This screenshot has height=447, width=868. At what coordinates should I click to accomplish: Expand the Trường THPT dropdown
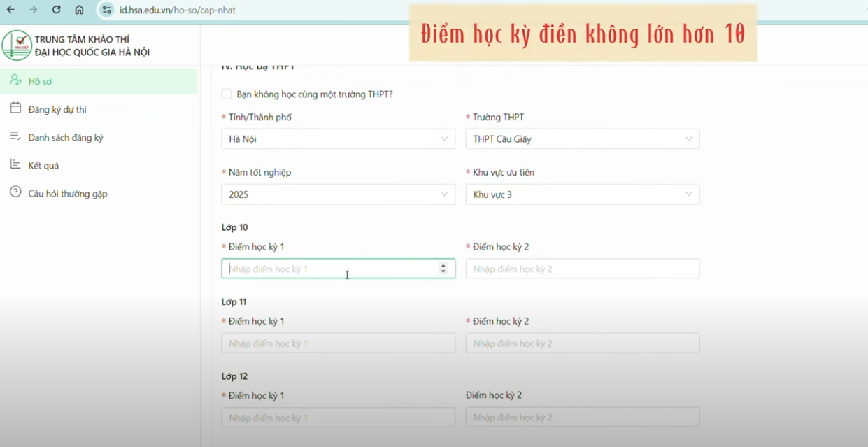pos(582,139)
